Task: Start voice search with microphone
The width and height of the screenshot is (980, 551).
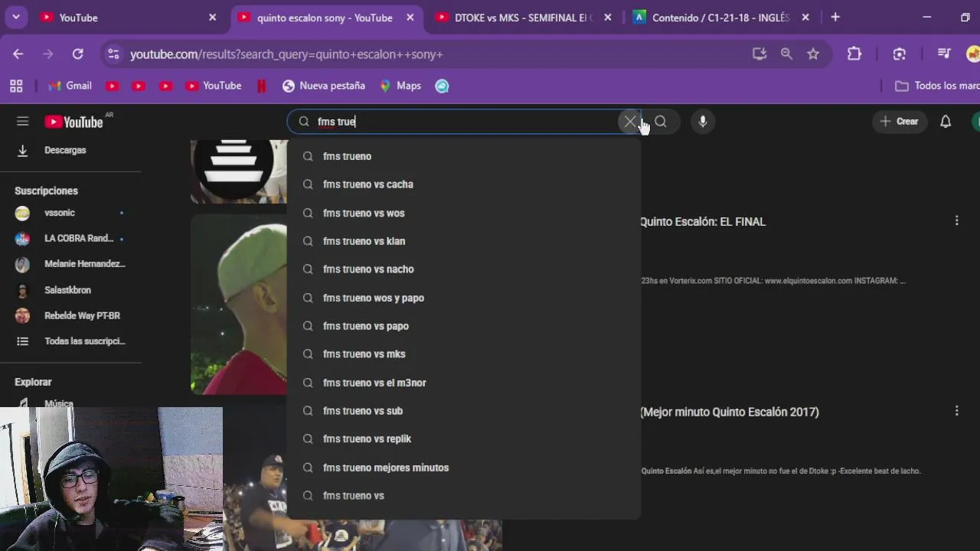Action: (703, 122)
